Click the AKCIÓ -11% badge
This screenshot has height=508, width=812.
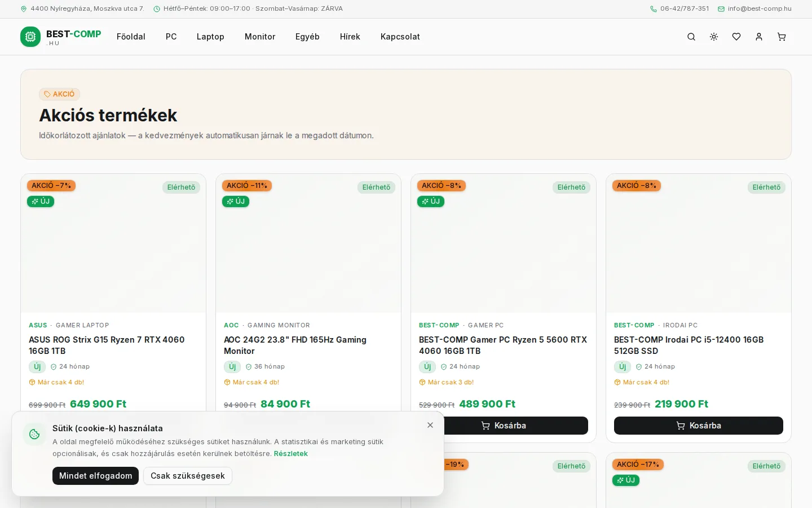247,186
